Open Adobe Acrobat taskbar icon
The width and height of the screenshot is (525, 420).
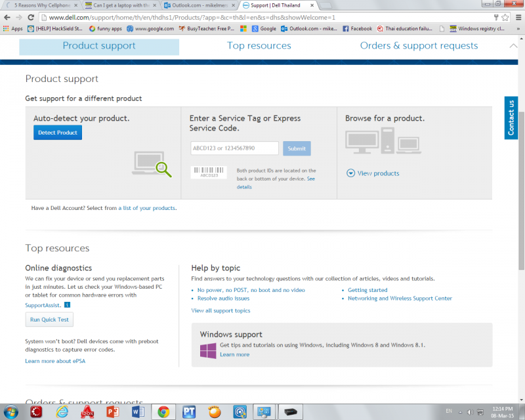87,411
